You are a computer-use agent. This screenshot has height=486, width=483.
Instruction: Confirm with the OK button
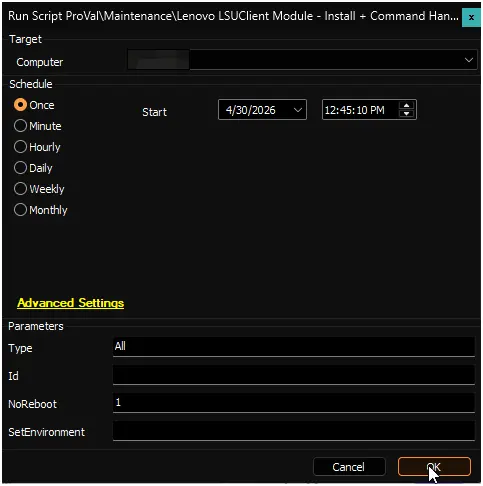click(434, 467)
